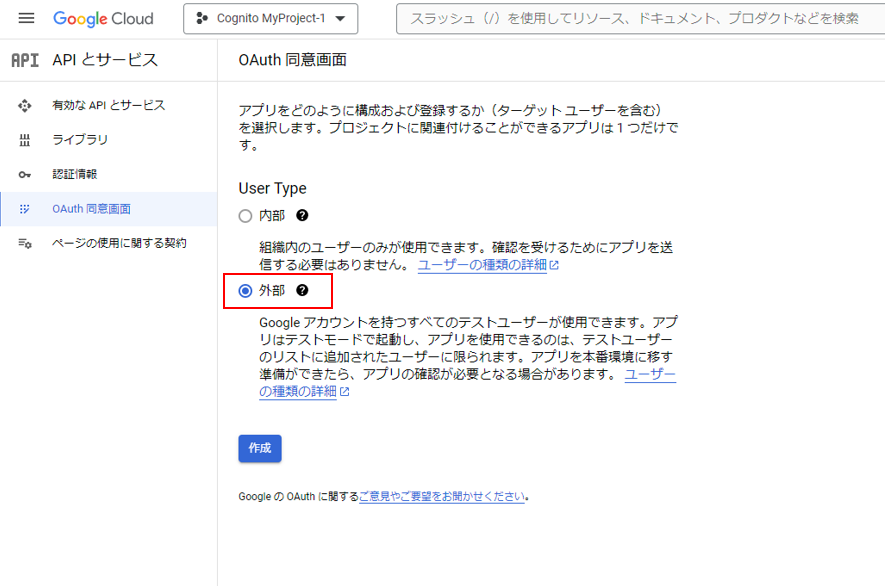This screenshot has height=586, width=885.
Task: Click the help icon next to 外部
Action: 303,290
